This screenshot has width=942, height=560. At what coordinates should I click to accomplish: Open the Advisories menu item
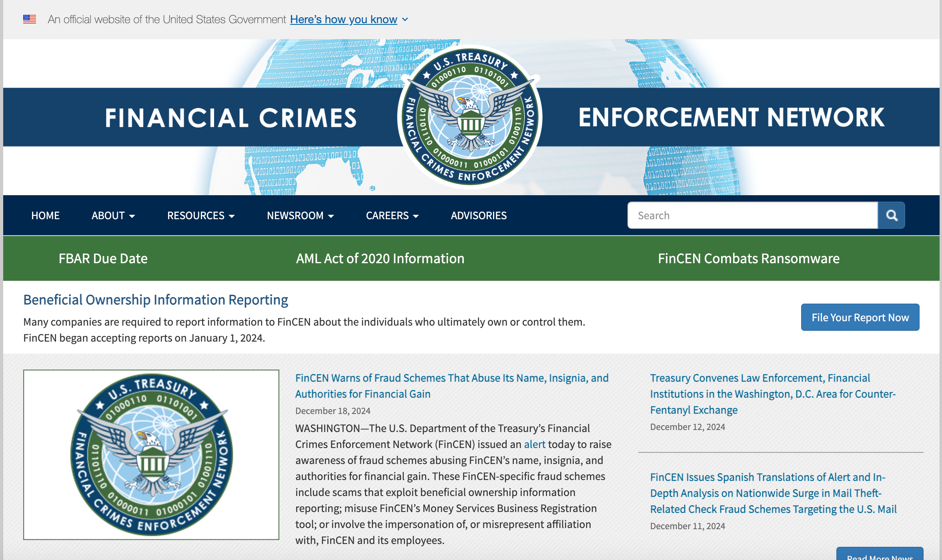coord(479,216)
